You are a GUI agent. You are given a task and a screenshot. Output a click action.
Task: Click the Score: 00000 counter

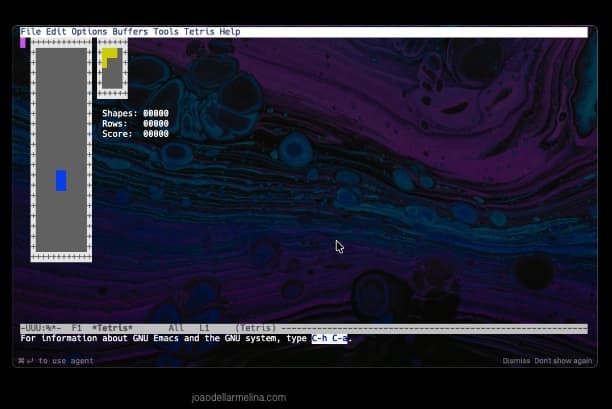(135, 134)
